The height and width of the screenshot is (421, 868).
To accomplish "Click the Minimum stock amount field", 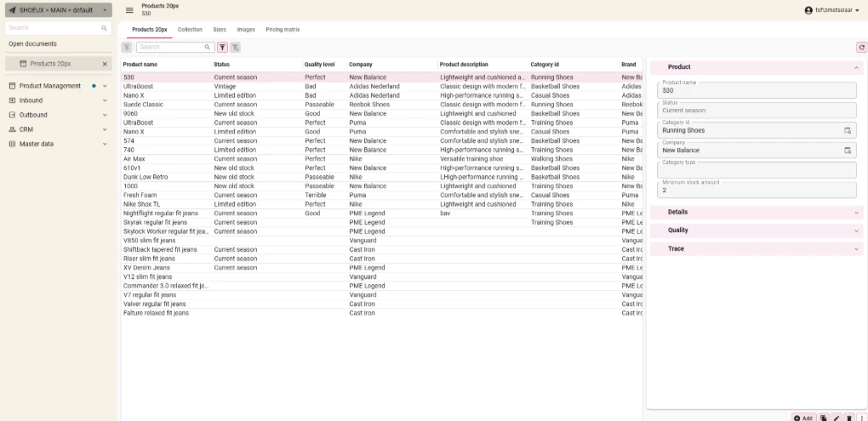I will [x=757, y=190].
